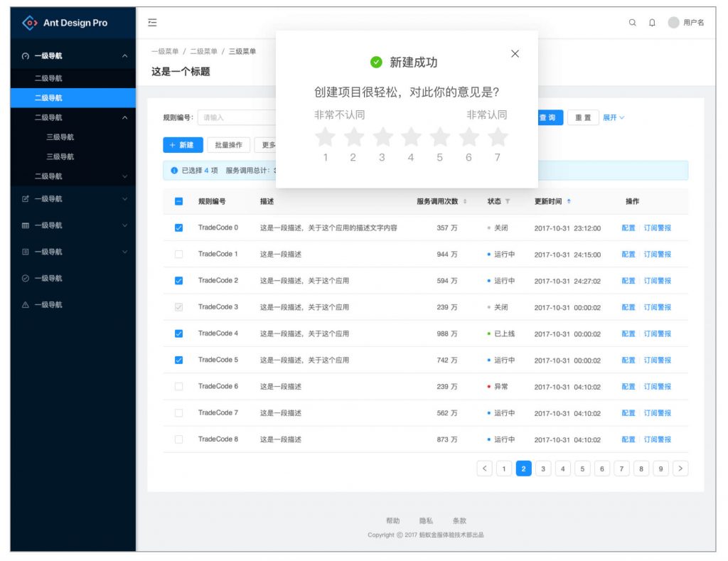Open the search icon in header
The width and height of the screenshot is (728, 561).
tap(632, 22)
